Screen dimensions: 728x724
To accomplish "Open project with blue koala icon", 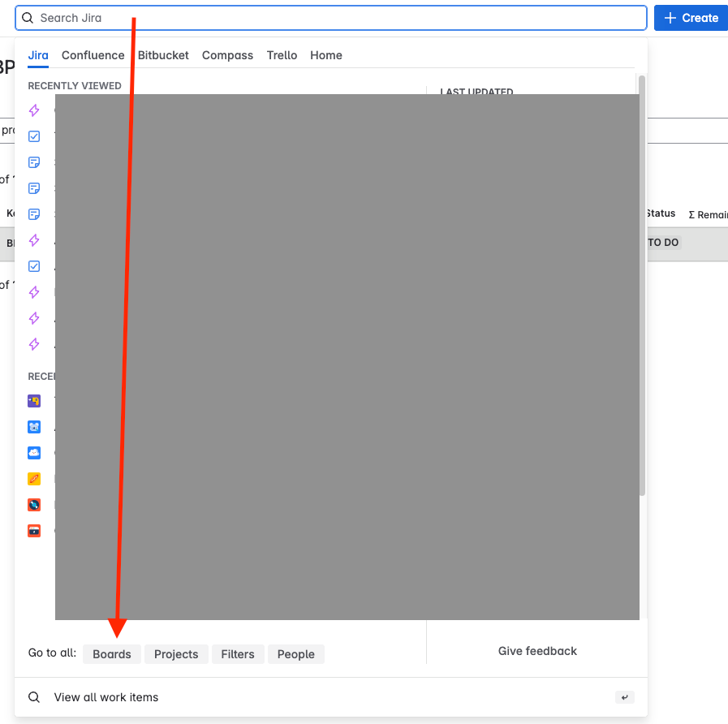I will click(x=34, y=427).
